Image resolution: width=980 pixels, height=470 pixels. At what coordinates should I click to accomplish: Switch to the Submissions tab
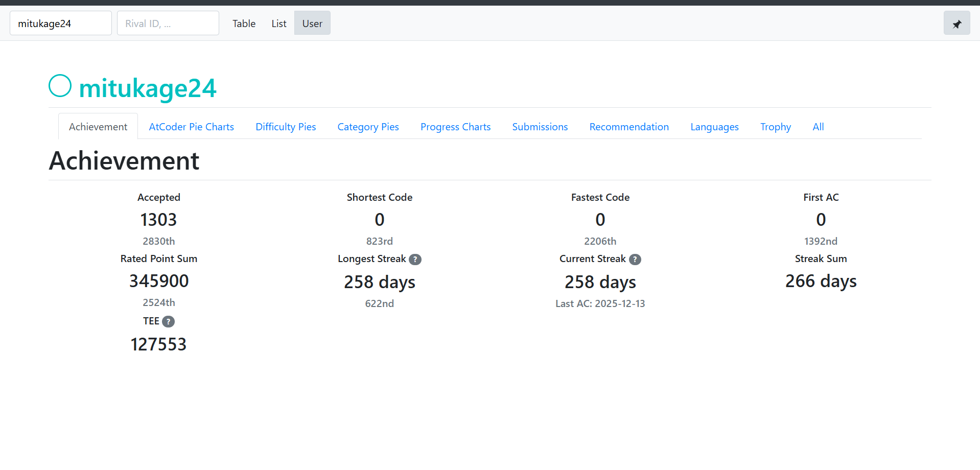click(x=540, y=127)
